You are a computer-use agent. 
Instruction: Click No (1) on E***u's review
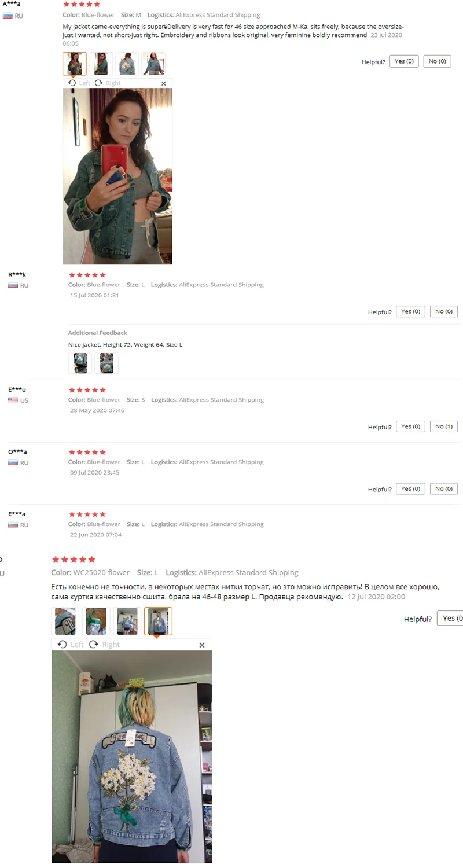(444, 426)
